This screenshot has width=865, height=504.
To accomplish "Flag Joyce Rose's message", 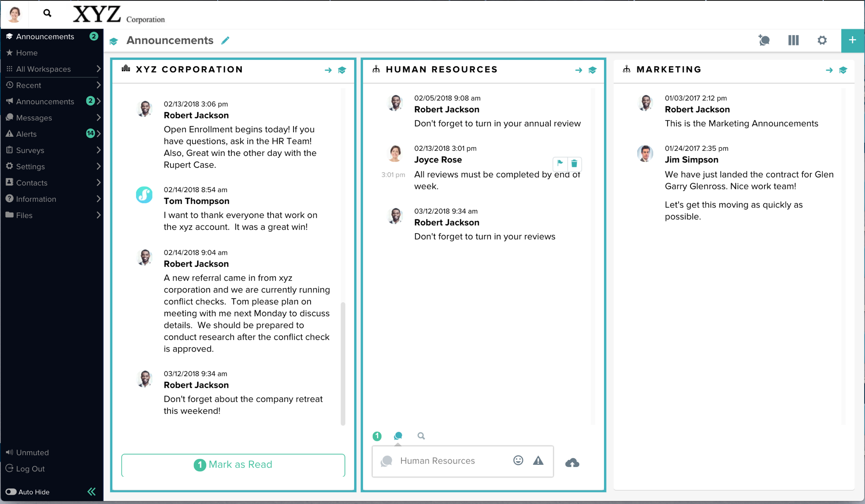I will [x=560, y=163].
